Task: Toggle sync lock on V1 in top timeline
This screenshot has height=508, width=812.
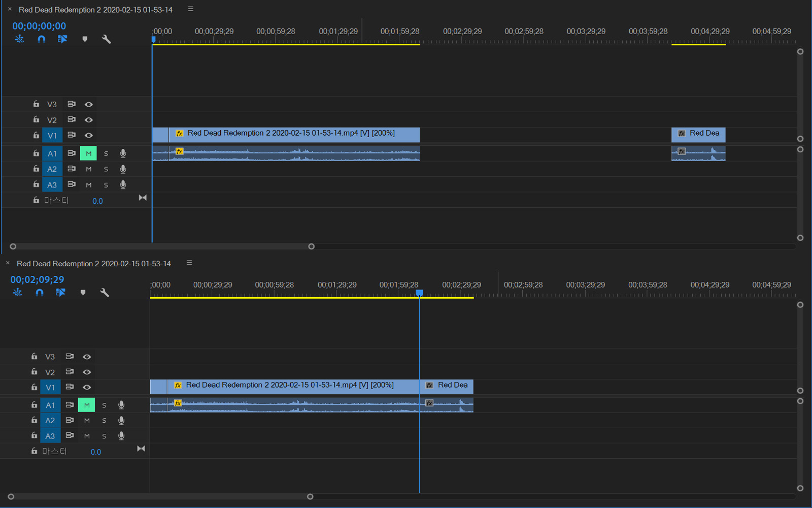Action: [72, 135]
